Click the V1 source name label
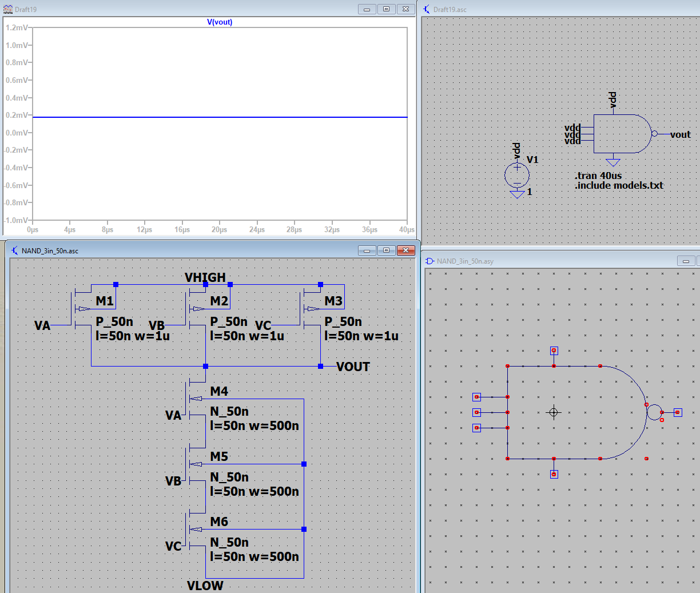The image size is (700, 593). pos(532,160)
